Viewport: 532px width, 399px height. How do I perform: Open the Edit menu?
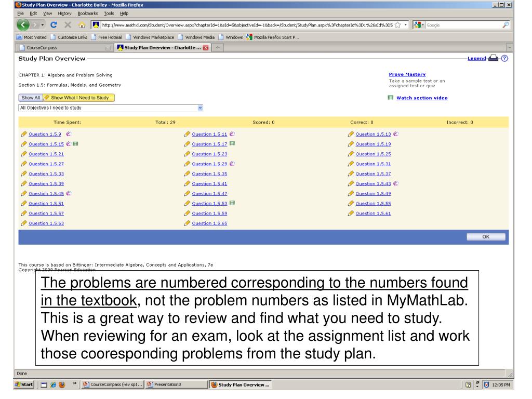pyautogui.click(x=33, y=14)
